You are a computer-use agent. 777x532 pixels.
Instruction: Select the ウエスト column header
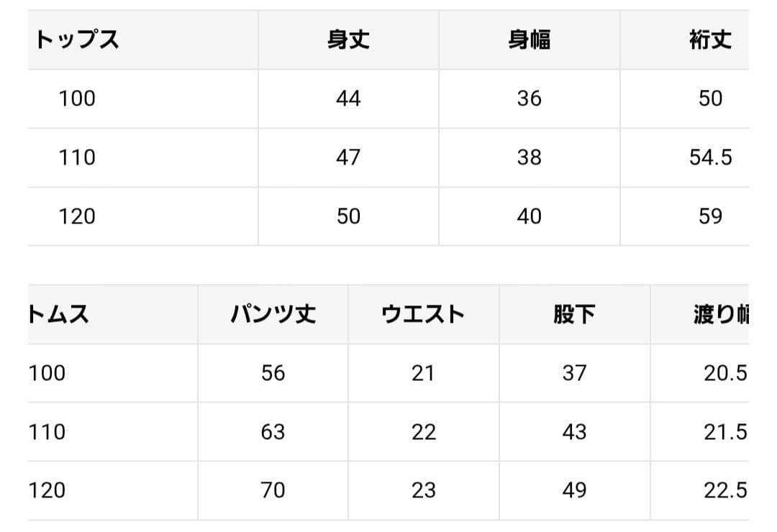pos(423,314)
